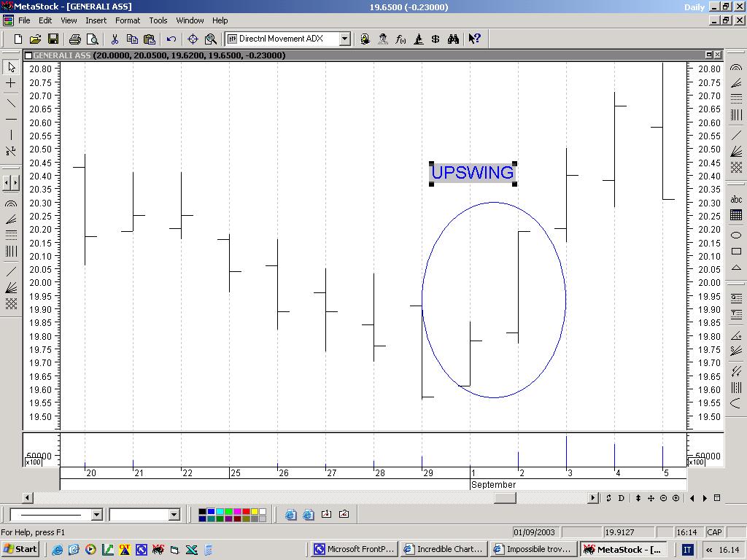747x560 pixels.
Task: Click the date 01/09/2003 in status bar
Action: (535, 532)
